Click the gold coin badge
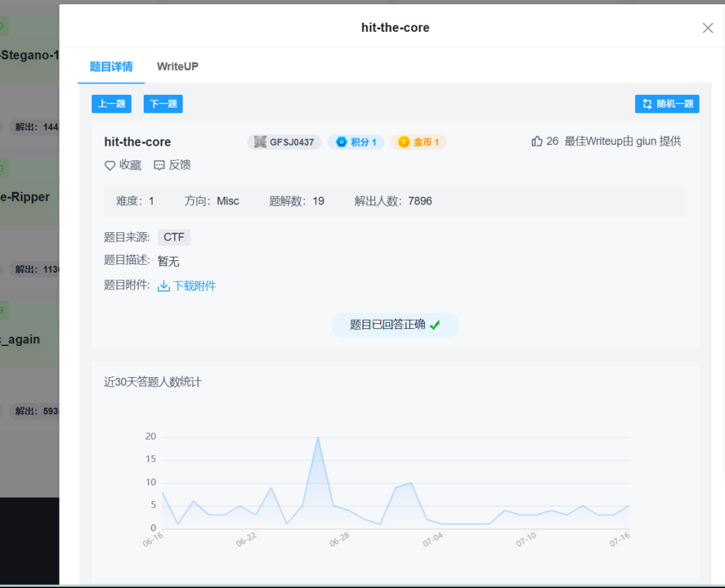 tap(418, 142)
